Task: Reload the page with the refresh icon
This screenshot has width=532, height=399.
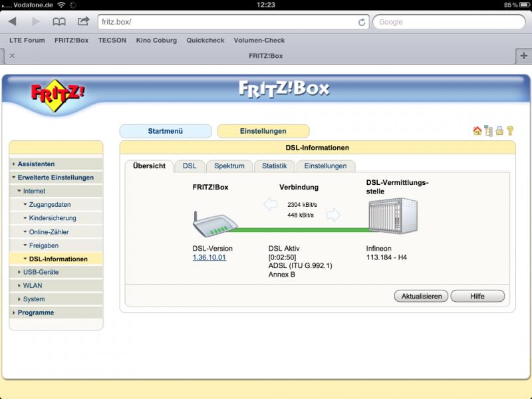Action: 362,22
